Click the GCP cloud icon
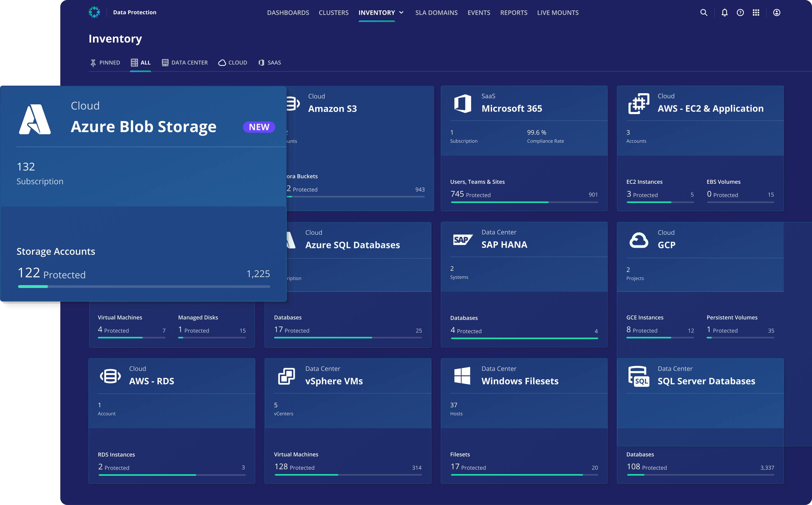This screenshot has height=505, width=812. [639, 240]
